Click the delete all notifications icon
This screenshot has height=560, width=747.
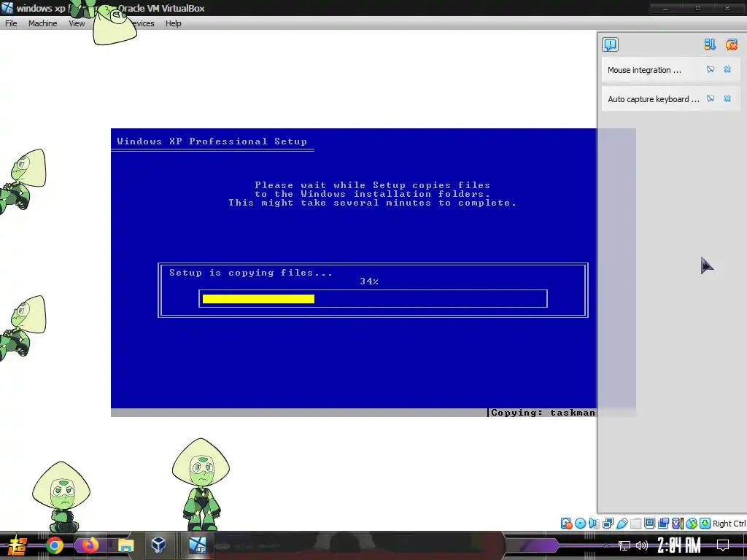tap(731, 44)
